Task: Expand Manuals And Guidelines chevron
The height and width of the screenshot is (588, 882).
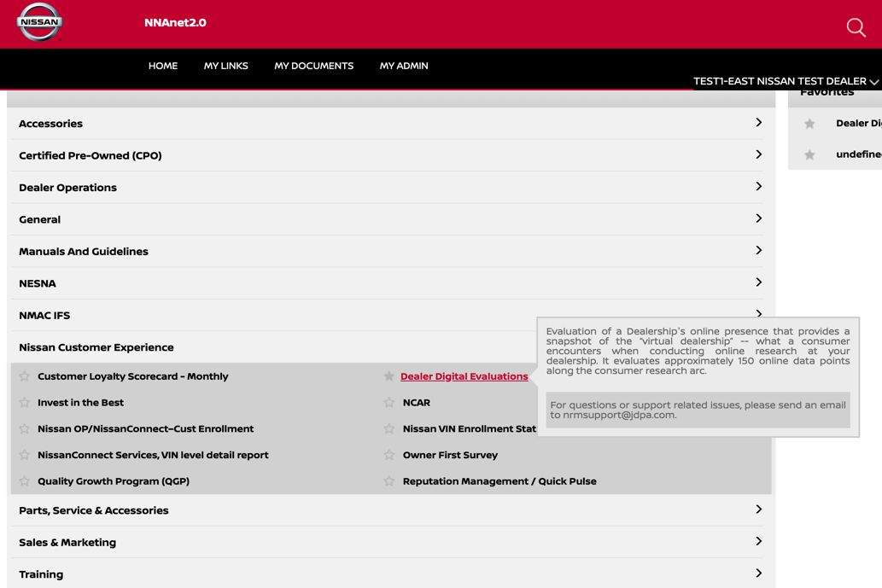Action: 759,250
